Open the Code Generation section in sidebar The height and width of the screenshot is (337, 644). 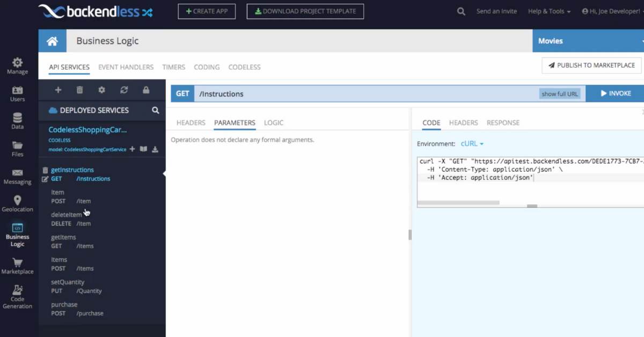point(17,297)
